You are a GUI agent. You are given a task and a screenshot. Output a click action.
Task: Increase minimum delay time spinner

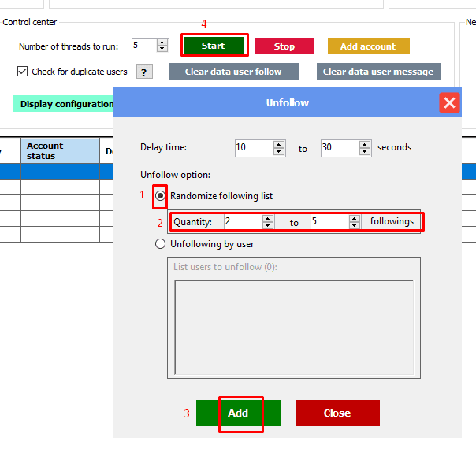[x=279, y=144]
